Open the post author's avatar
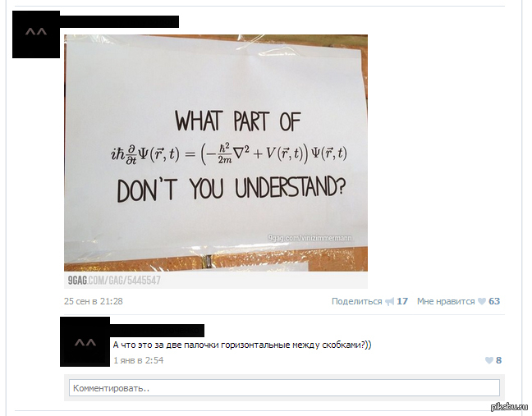The width and height of the screenshot is (532, 416). [36, 34]
